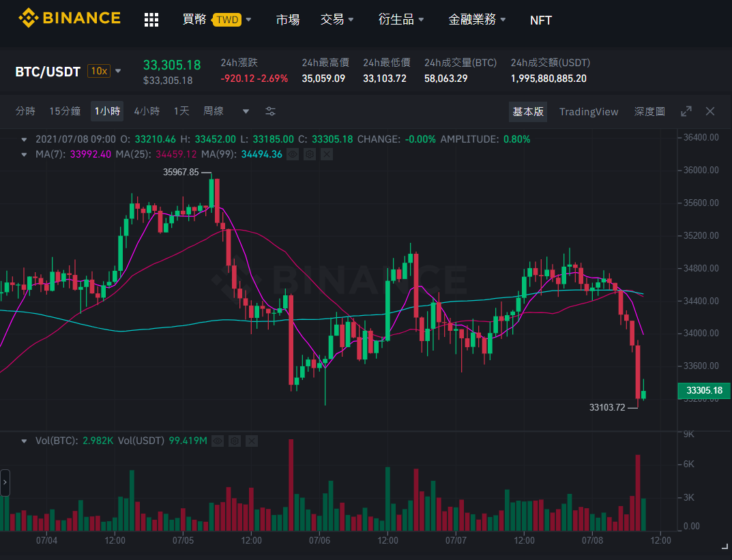The height and width of the screenshot is (560, 732).
Task: Collapse the MA indicator legend arrow
Action: pyautogui.click(x=24, y=154)
